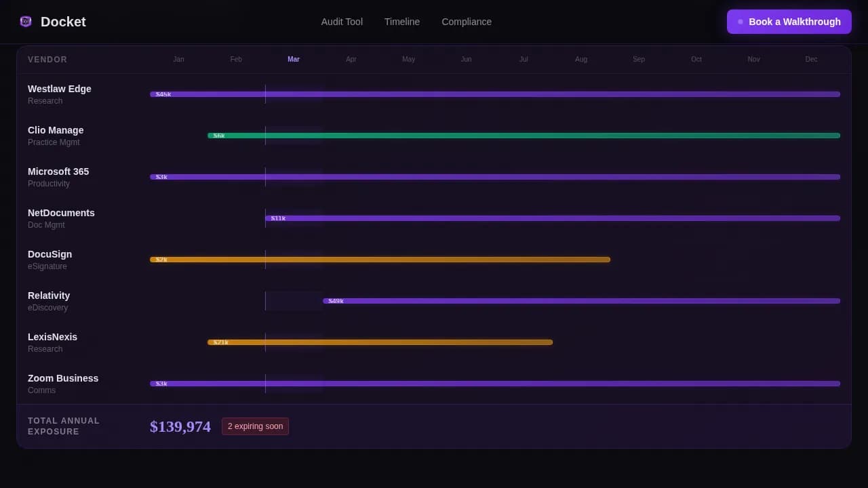Click the Dec month header

tap(812, 60)
